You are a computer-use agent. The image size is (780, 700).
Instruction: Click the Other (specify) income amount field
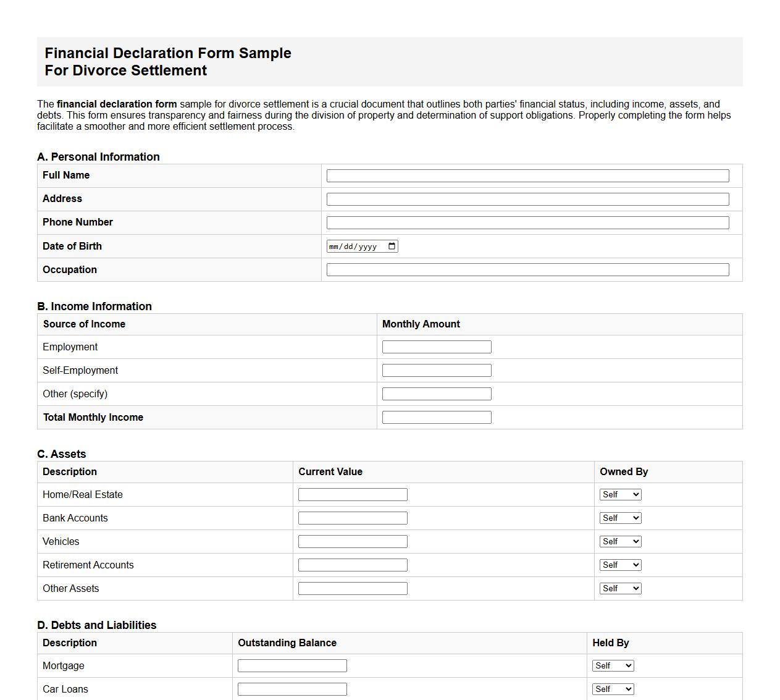(x=437, y=394)
